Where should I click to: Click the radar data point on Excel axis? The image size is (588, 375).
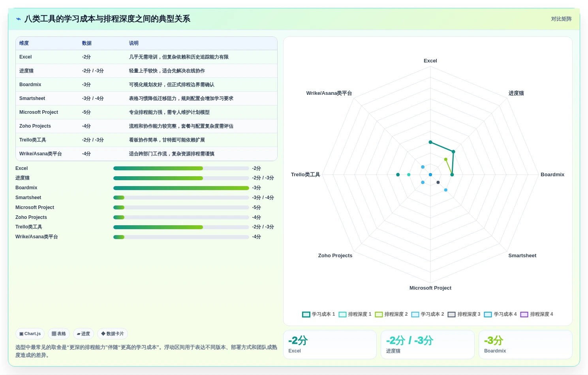[x=430, y=142]
